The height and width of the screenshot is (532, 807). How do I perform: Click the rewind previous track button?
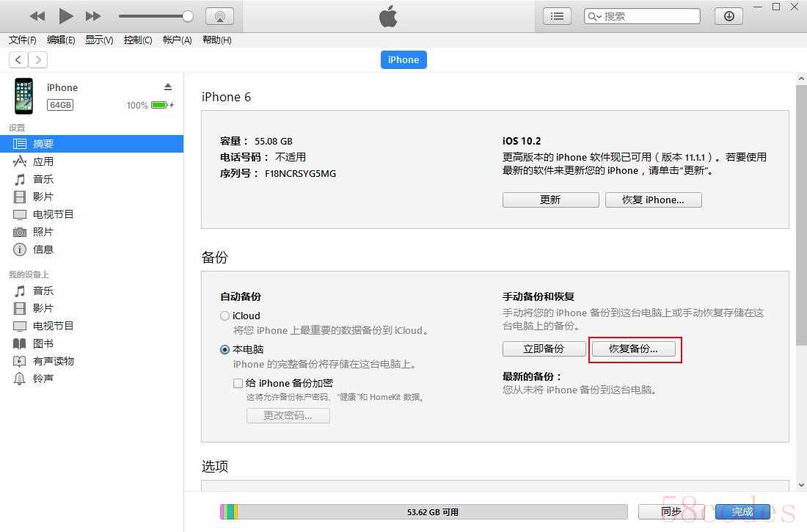coord(37,16)
